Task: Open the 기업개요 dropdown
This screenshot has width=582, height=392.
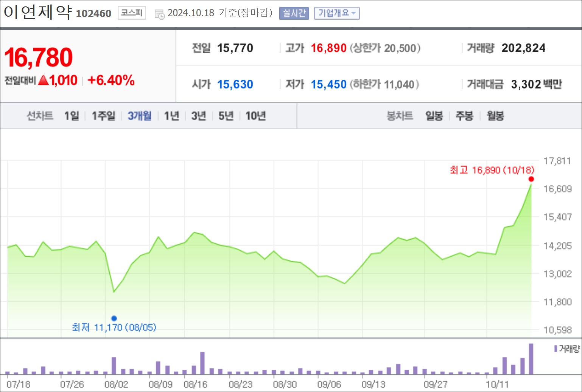Action: coord(337,13)
